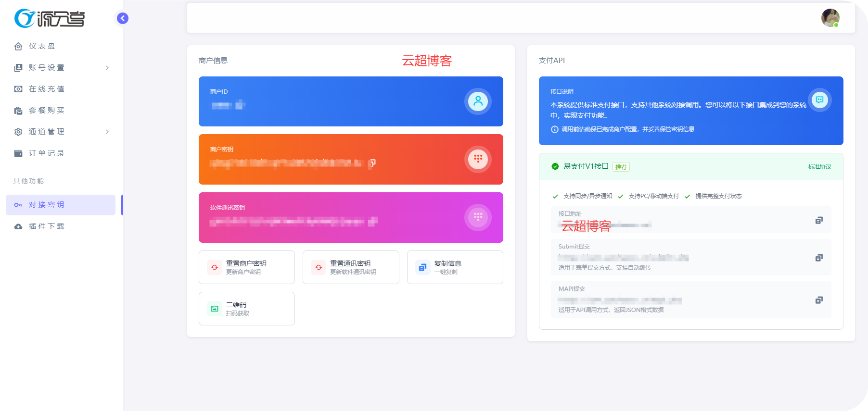This screenshot has width=868, height=411.
Task: Click the user icon on 商户ID card
Action: (478, 101)
